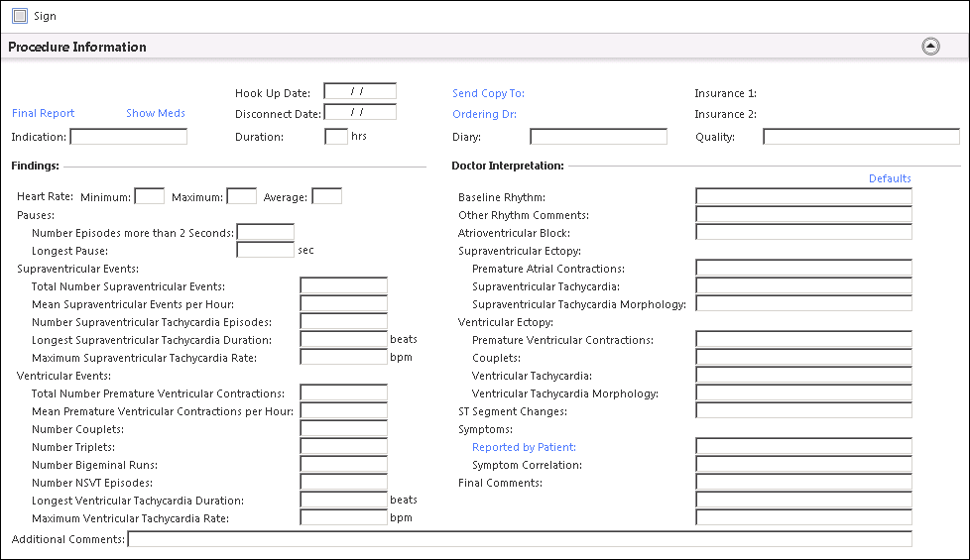The width and height of the screenshot is (970, 560).
Task: Click the Maximum heart rate field
Action: point(242,196)
